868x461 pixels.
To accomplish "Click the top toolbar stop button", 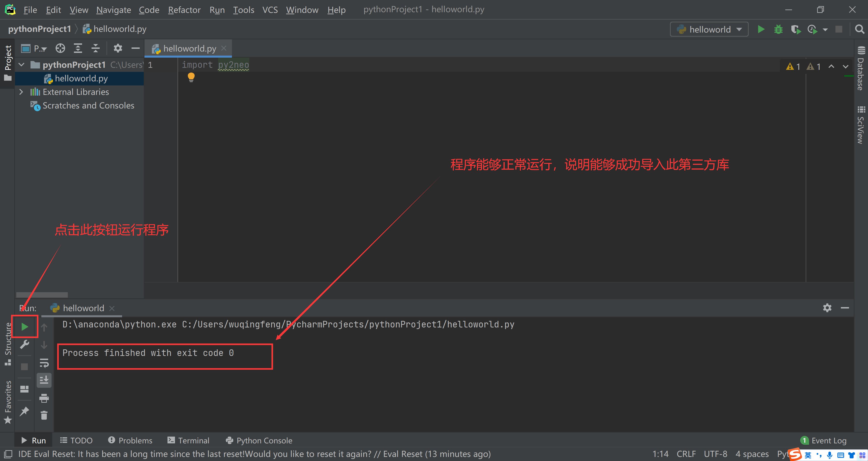I will click(x=839, y=29).
